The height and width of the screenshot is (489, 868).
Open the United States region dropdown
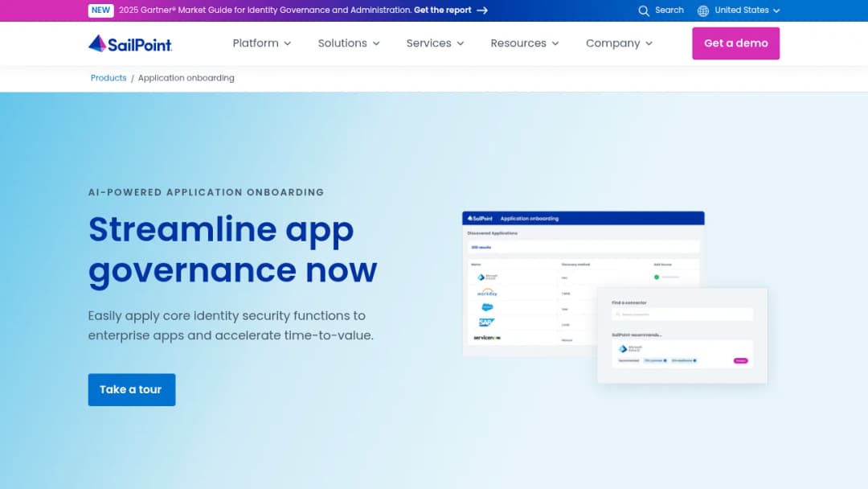point(747,10)
